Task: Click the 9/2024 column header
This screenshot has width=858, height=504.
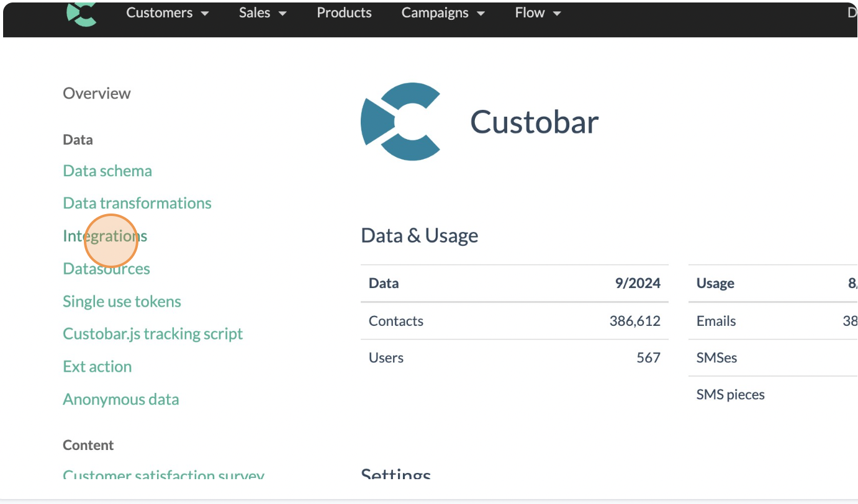Action: pos(638,284)
